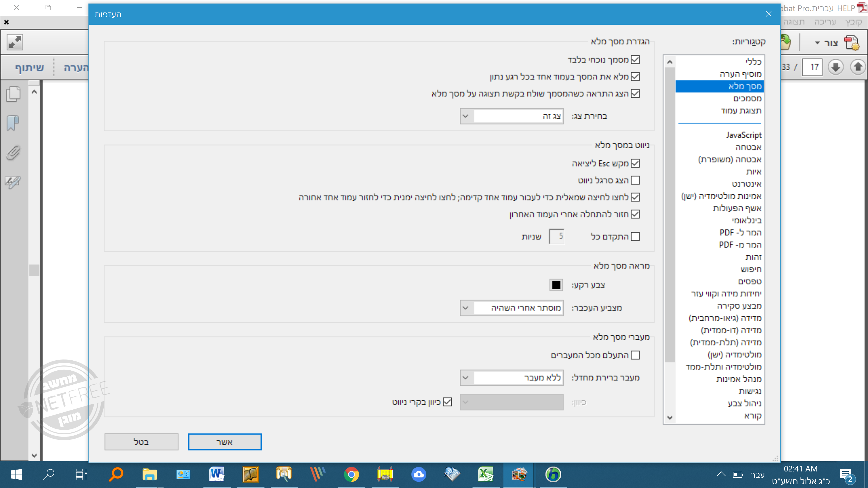The height and width of the screenshot is (488, 868).
Task: Go to previous page with the up arrow
Action: pos(858,67)
